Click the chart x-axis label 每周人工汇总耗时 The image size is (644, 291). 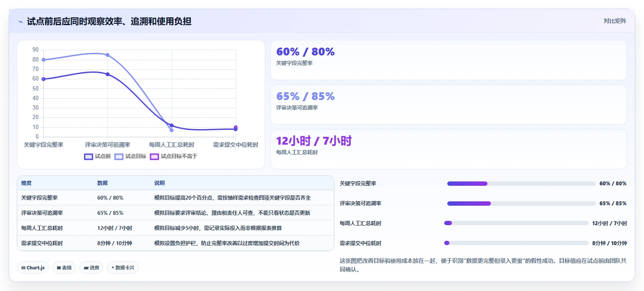[x=172, y=145]
